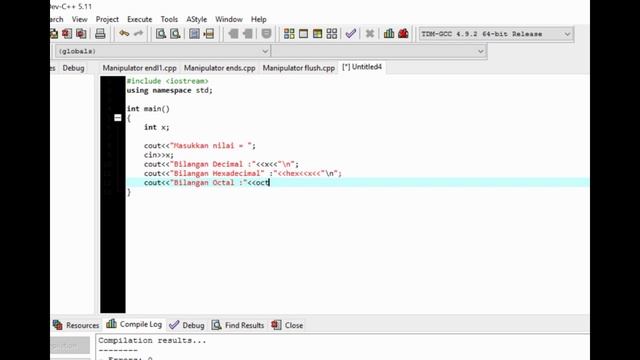Click the Compile & Run toolbar icon
640x360 pixels.
[318, 33]
